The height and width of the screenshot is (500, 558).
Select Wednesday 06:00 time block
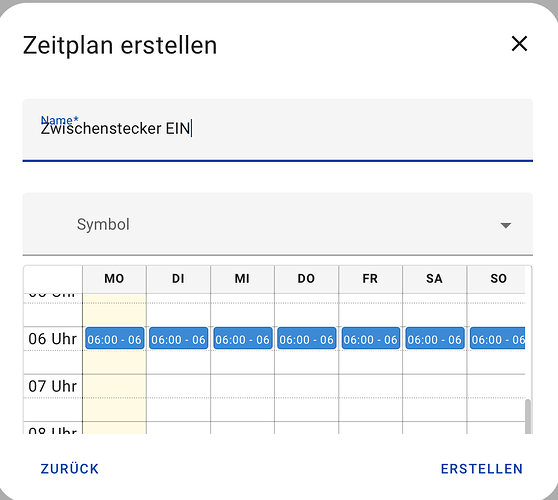243,338
